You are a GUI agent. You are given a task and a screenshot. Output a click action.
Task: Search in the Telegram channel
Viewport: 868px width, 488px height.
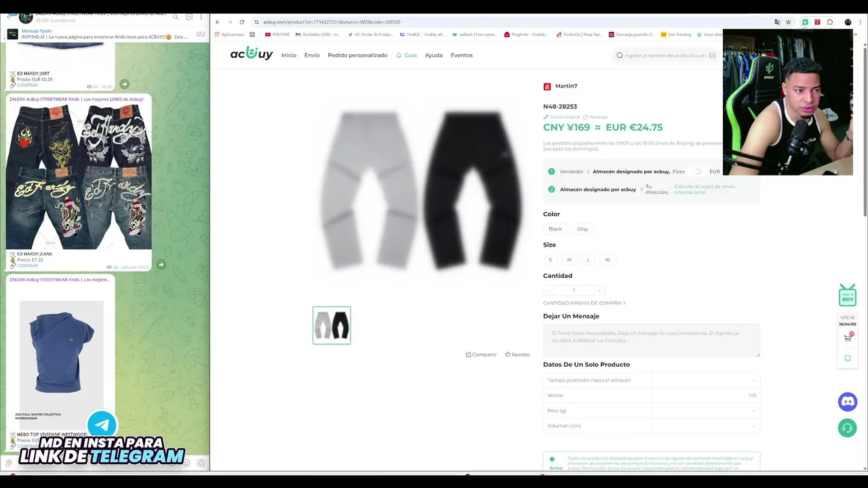pos(176,16)
